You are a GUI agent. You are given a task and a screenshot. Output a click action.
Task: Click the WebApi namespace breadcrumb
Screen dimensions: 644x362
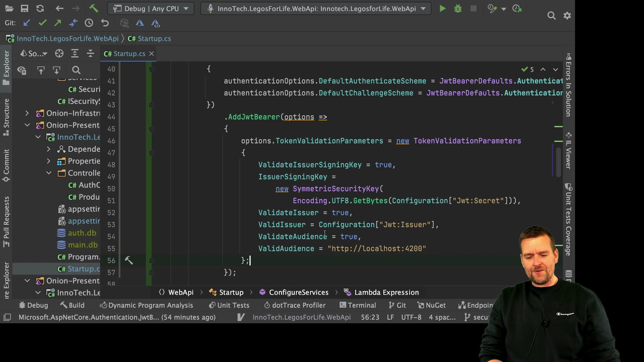click(176, 292)
